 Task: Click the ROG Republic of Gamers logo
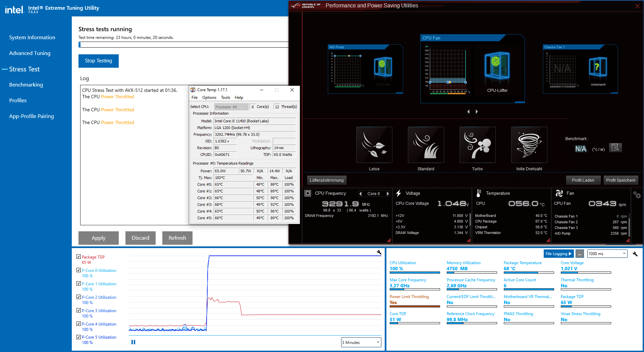(x=305, y=6)
